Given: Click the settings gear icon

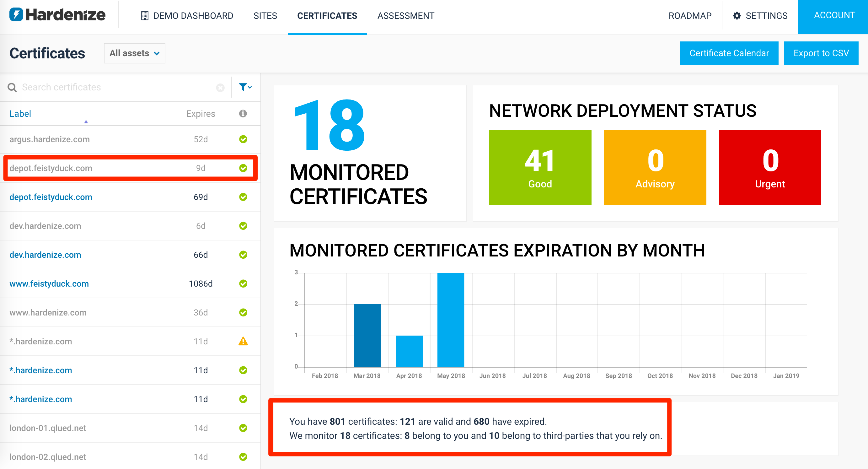Looking at the screenshot, I should tap(737, 16).
